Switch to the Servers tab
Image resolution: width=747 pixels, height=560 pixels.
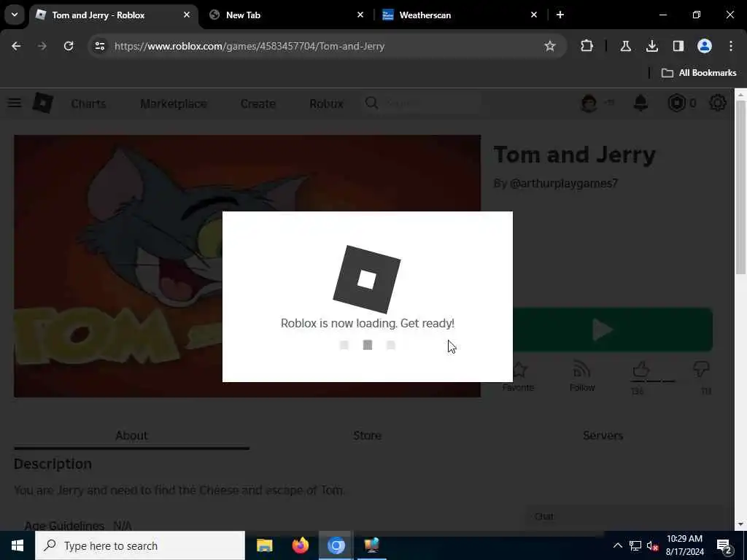(603, 435)
